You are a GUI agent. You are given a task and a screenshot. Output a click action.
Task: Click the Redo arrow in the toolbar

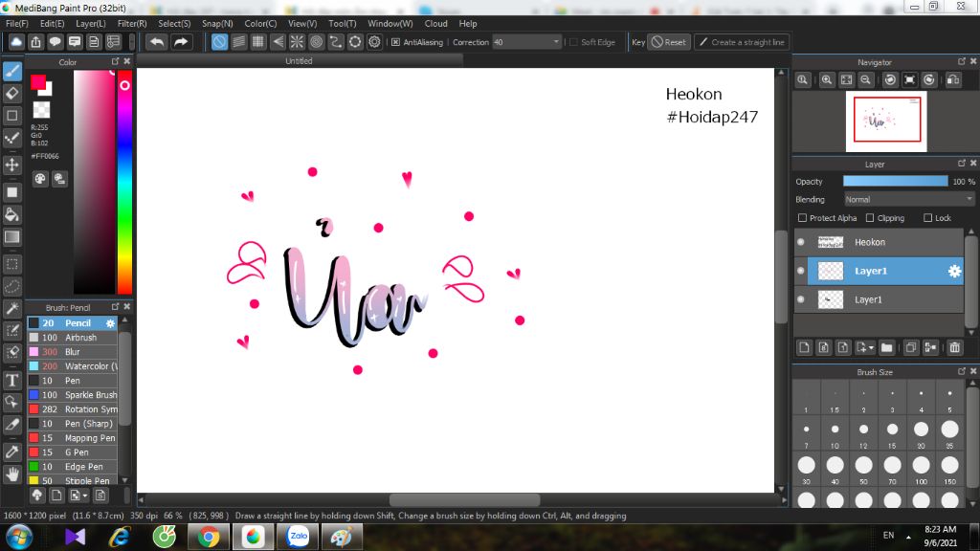coord(181,42)
